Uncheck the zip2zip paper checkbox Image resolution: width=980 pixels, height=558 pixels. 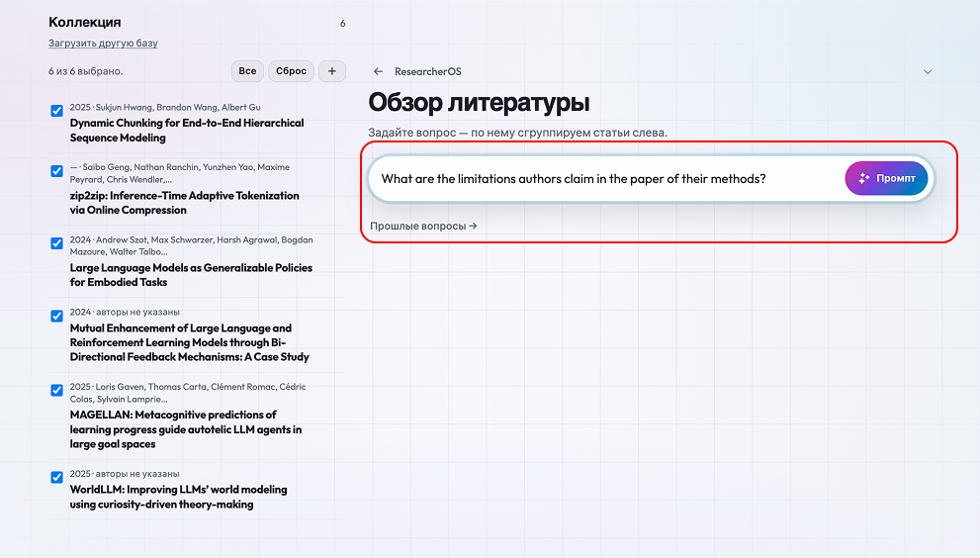tap(57, 171)
